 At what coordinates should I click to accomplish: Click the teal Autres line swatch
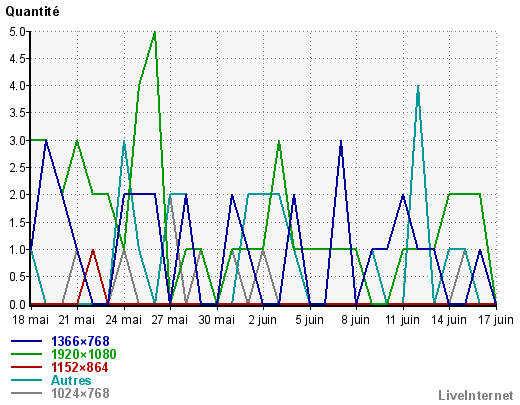(26, 381)
